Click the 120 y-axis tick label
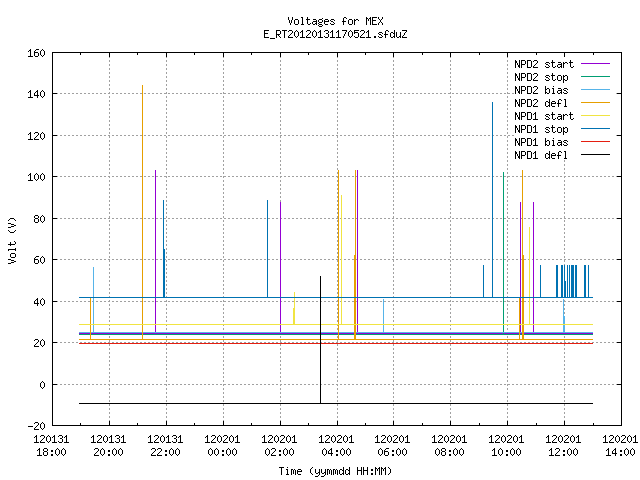Viewport: 640px width, 480px height. click(x=36, y=136)
